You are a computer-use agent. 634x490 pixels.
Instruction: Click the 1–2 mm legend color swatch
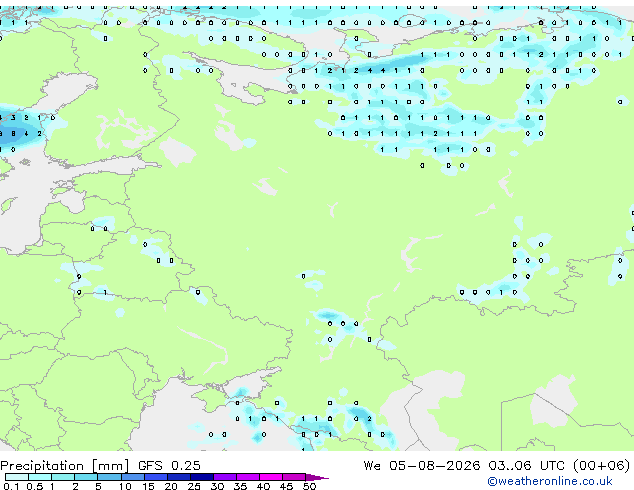63,477
